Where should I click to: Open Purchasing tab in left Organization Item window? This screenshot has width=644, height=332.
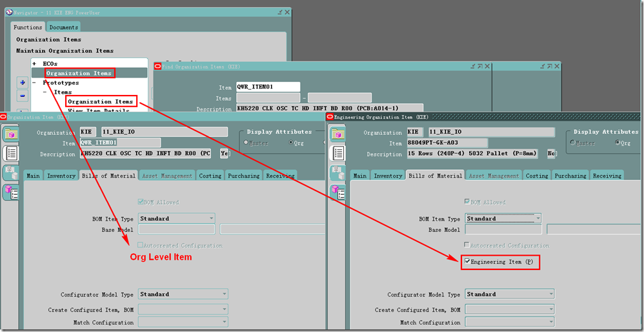click(x=243, y=176)
